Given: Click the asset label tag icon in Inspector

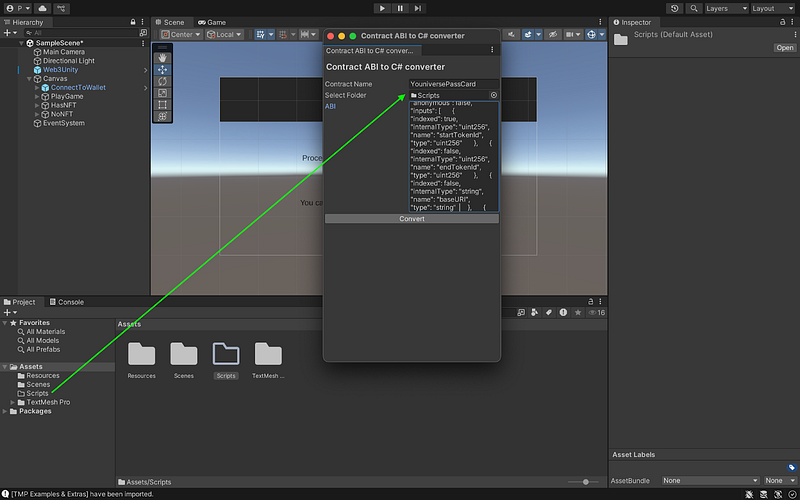Looking at the screenshot, I should (791, 467).
